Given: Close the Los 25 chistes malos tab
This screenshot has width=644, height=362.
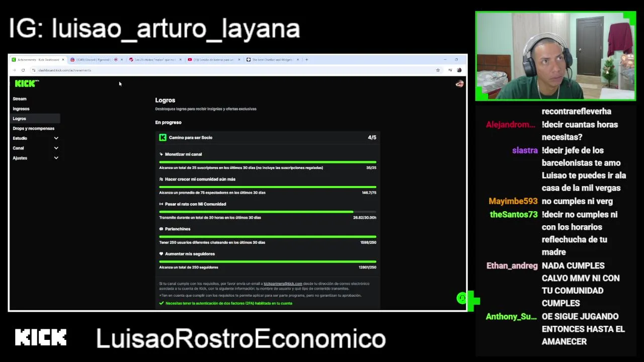Looking at the screenshot, I should (x=180, y=59).
